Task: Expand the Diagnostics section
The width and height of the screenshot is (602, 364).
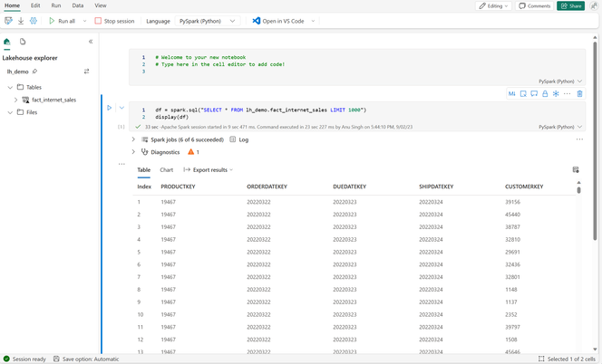Action: [133, 152]
